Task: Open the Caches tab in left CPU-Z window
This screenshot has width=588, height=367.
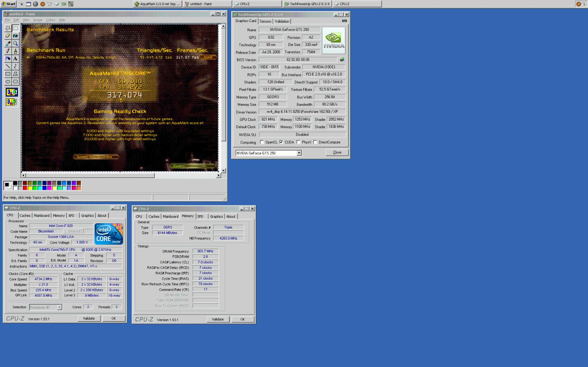Action: [25, 216]
